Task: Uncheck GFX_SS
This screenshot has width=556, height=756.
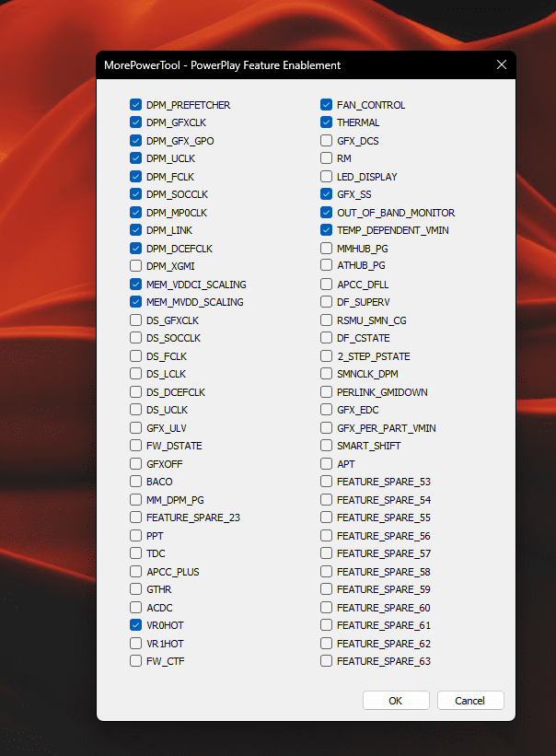Action: coord(326,194)
